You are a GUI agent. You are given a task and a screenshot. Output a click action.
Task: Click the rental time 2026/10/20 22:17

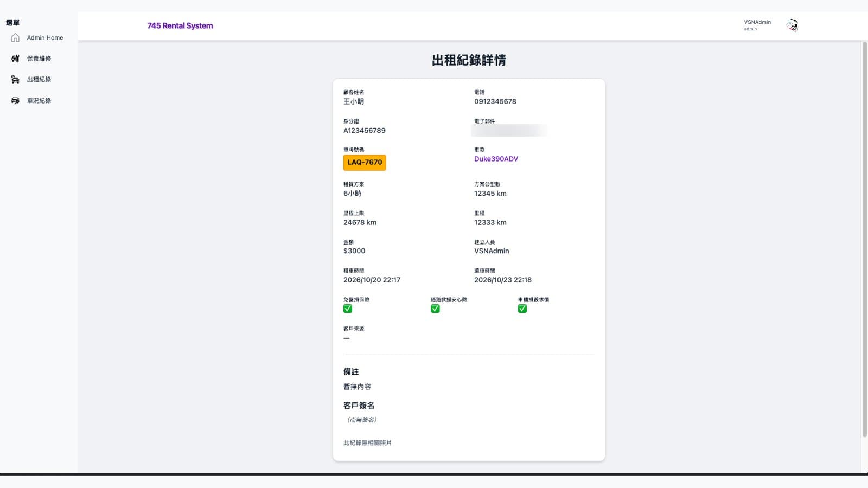pyautogui.click(x=372, y=280)
